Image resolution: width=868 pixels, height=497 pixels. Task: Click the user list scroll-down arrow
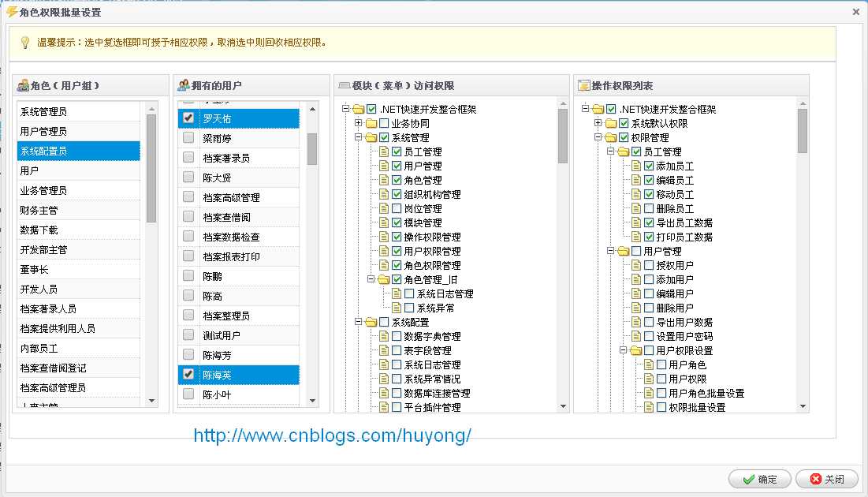coord(312,400)
